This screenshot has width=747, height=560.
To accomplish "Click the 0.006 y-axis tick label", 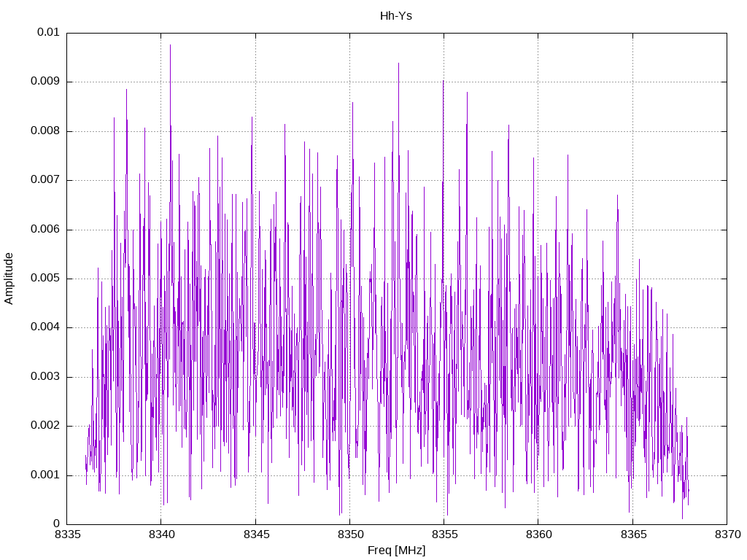I will click(x=45, y=230).
